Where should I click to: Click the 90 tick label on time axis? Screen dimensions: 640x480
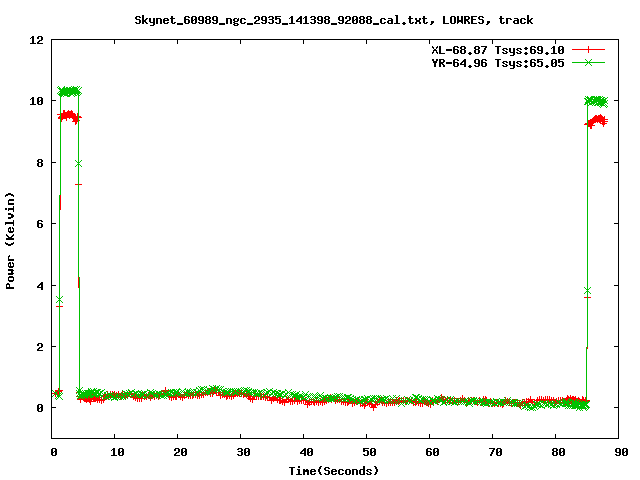tap(620, 452)
